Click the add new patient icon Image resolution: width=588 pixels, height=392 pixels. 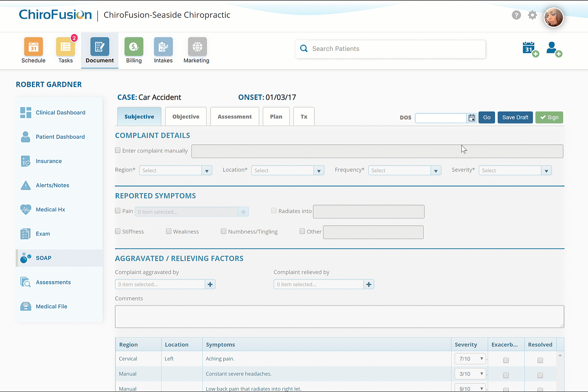point(554,49)
